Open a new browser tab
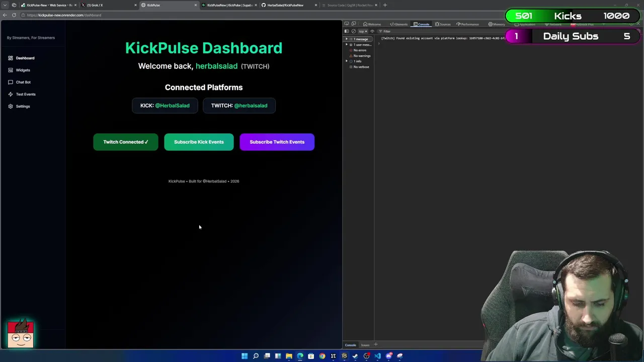This screenshot has height=362, width=644. pyautogui.click(x=385, y=5)
